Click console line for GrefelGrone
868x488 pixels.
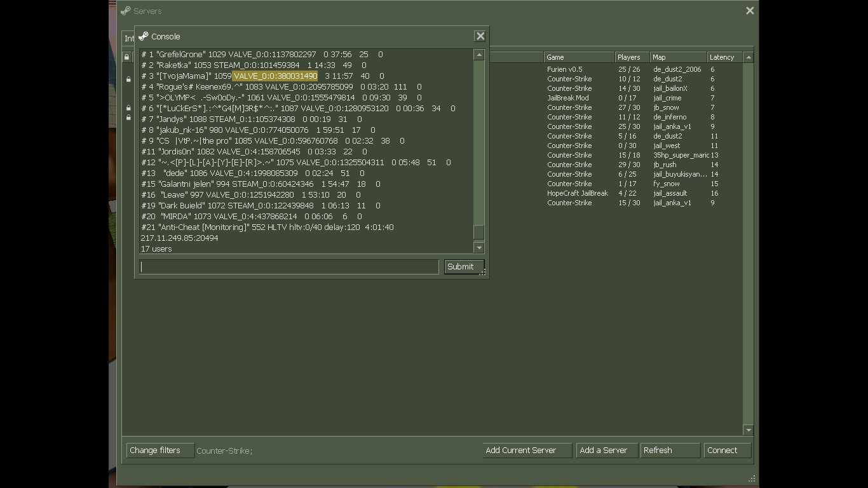[262, 55]
